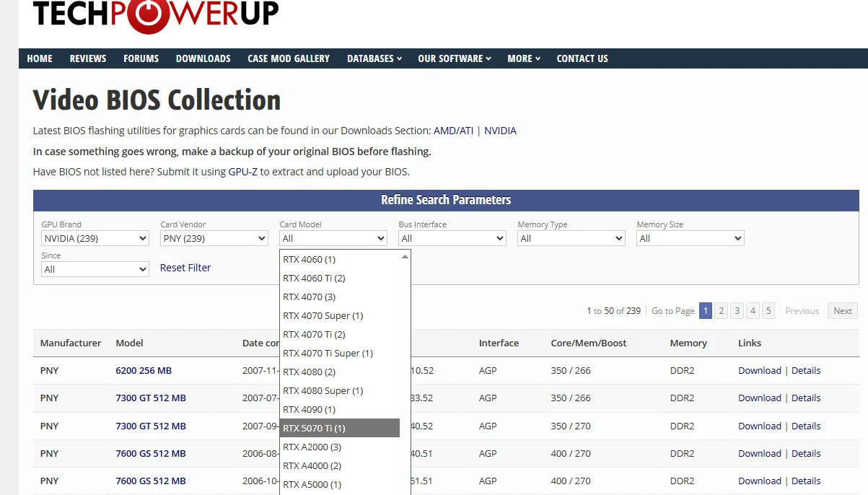
Task: Select RTX A2000 (3) option
Action: (340, 447)
